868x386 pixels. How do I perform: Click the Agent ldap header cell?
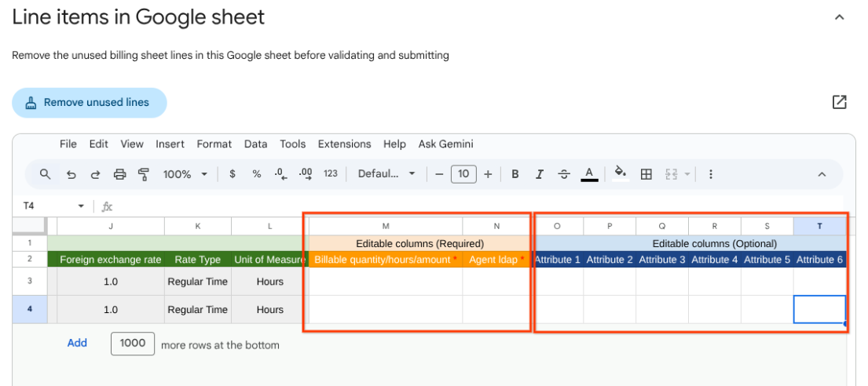point(496,260)
